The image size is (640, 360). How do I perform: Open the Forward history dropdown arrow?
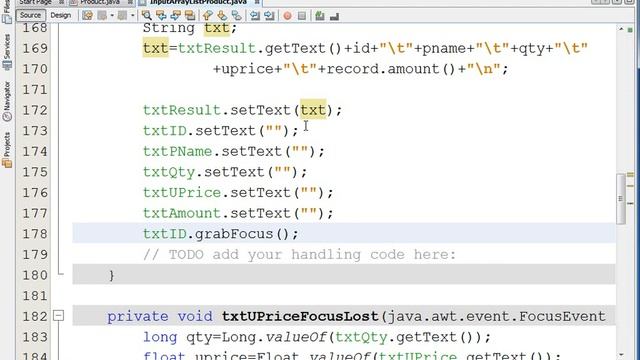[x=132, y=16]
